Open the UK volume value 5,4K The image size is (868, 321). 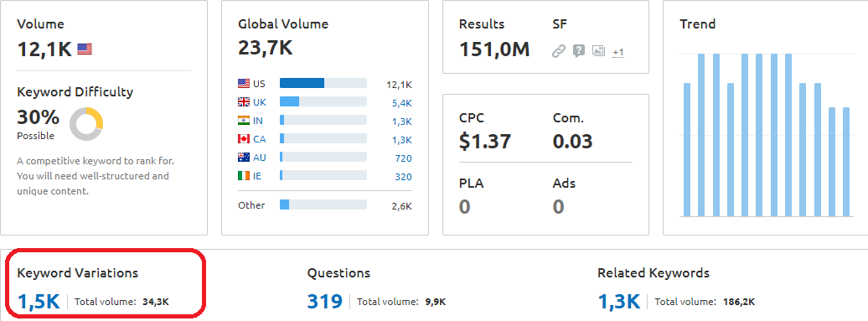pyautogui.click(x=402, y=103)
